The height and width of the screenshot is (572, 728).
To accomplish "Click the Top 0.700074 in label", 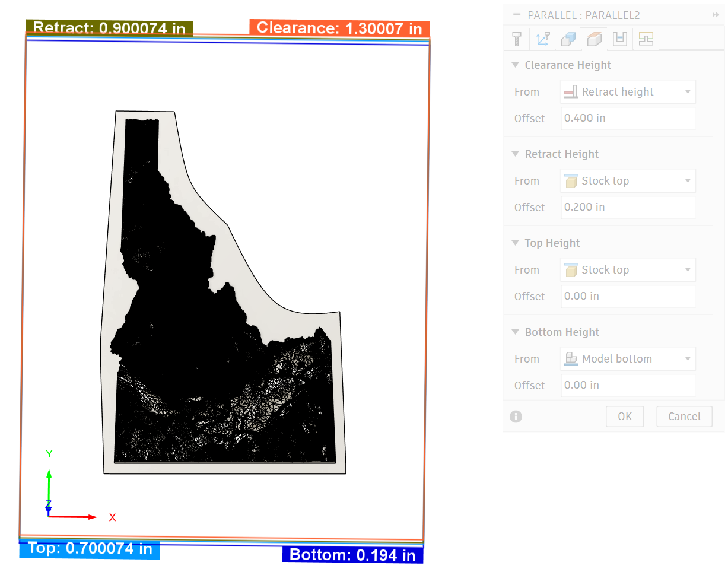I will pos(90,549).
